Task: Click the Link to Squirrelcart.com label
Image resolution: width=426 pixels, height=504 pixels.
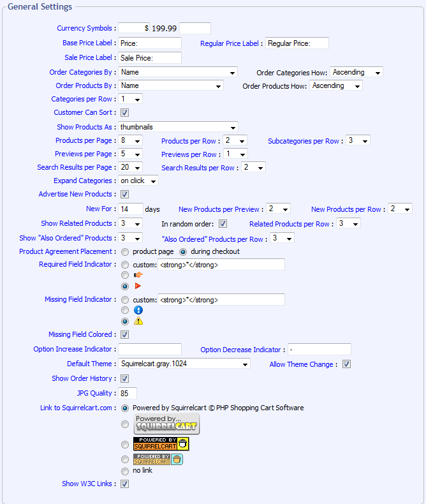Action: pos(78,408)
